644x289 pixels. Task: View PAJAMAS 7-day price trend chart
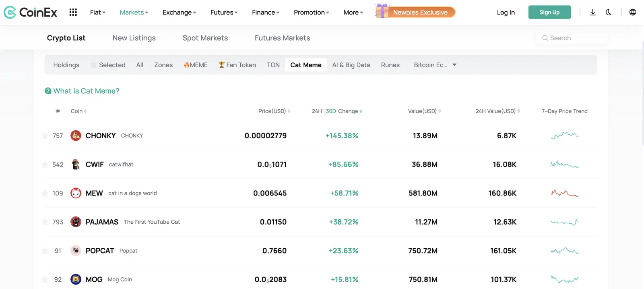point(564,222)
